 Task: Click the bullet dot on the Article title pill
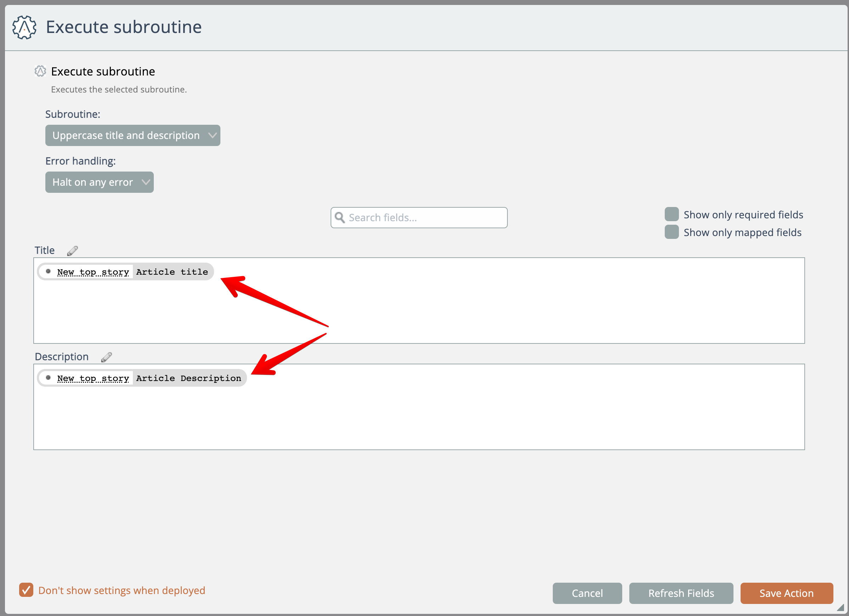coord(48,271)
